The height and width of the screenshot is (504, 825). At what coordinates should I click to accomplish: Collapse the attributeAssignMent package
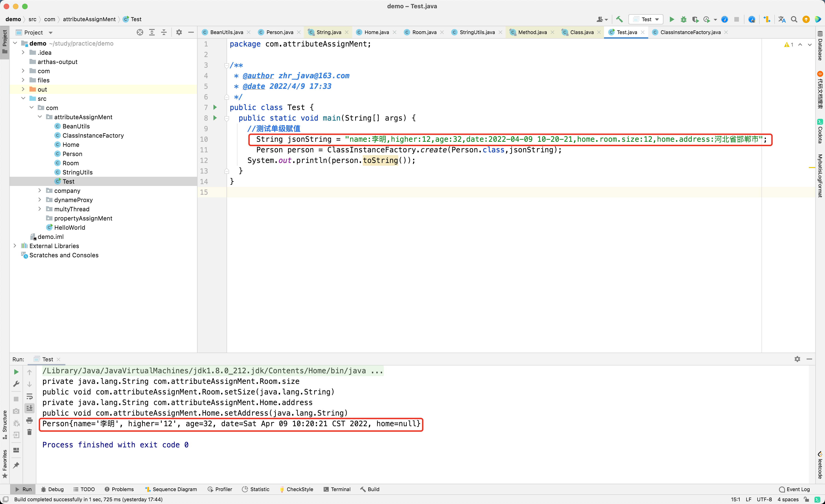pyautogui.click(x=40, y=117)
